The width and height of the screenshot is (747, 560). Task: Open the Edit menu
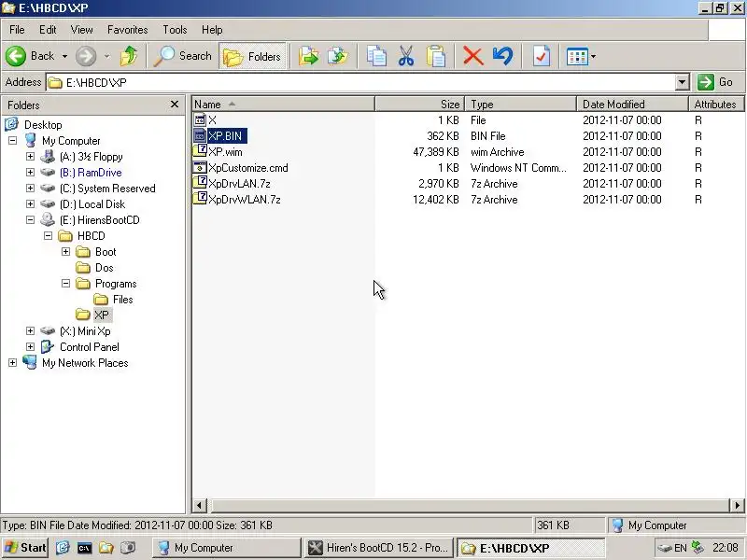(x=48, y=30)
